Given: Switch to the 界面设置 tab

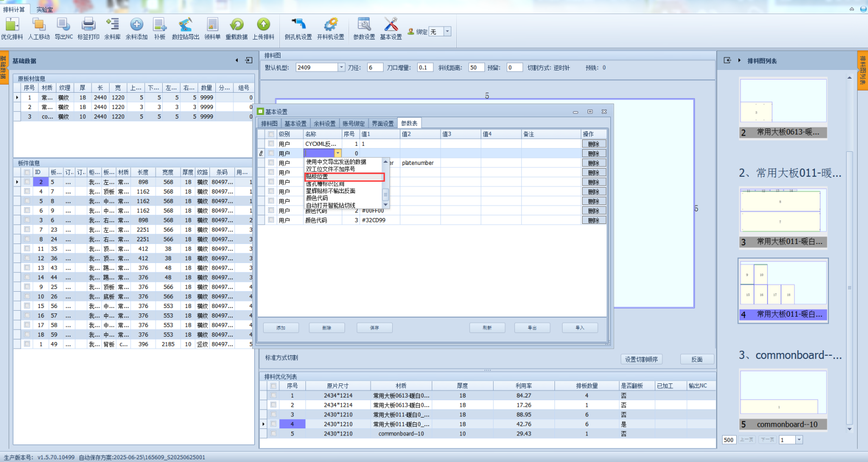Looking at the screenshot, I should pyautogui.click(x=382, y=124).
